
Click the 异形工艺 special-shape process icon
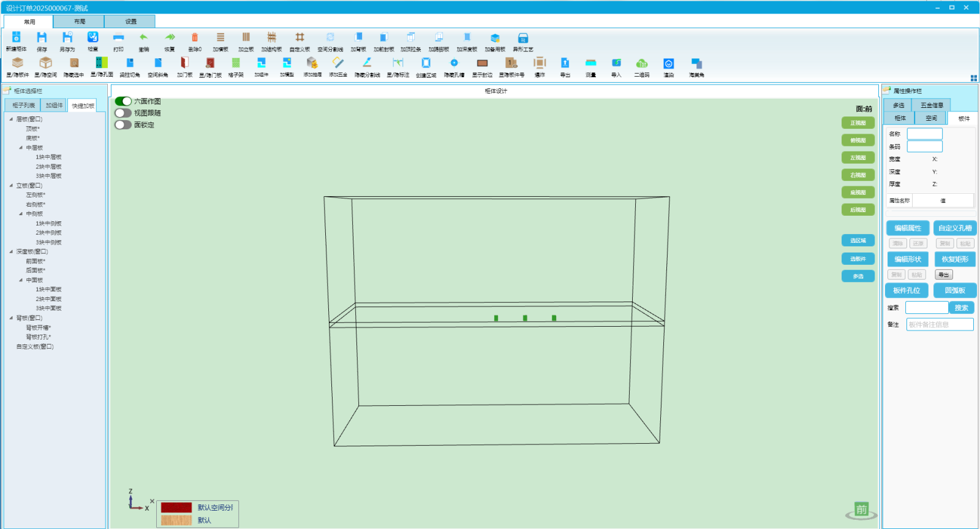point(523,38)
